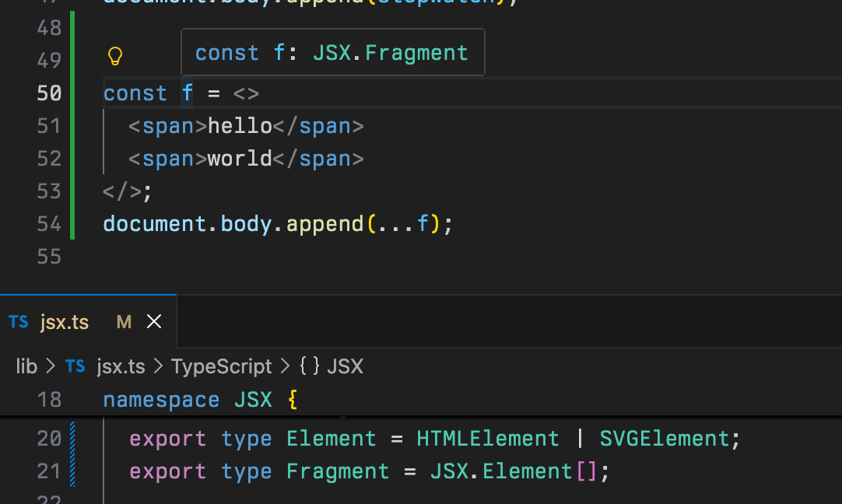Open jsx.ts file breadcrumb item
This screenshot has width=842, height=504.
click(121, 366)
